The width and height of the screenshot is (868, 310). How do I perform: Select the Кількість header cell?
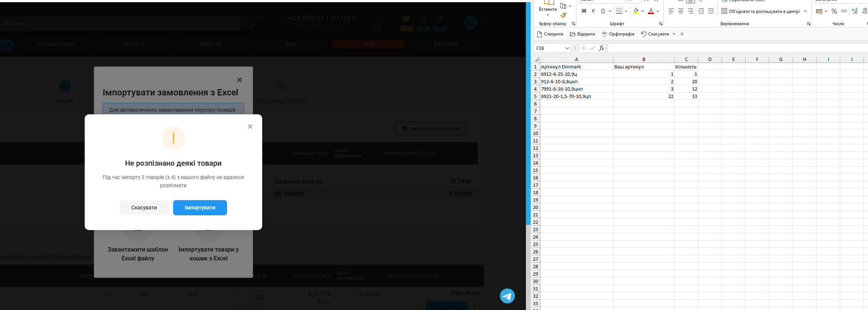[x=686, y=67]
